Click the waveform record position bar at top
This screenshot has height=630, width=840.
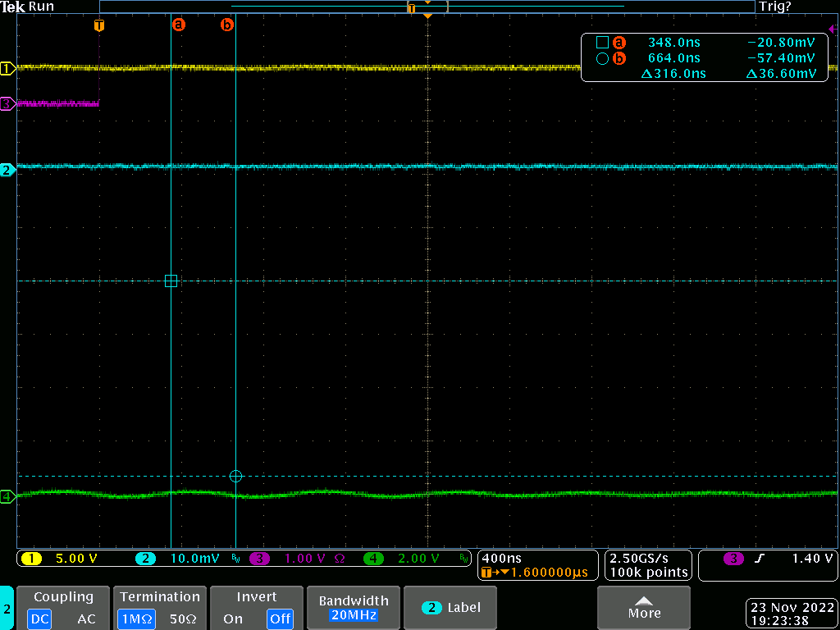427,7
